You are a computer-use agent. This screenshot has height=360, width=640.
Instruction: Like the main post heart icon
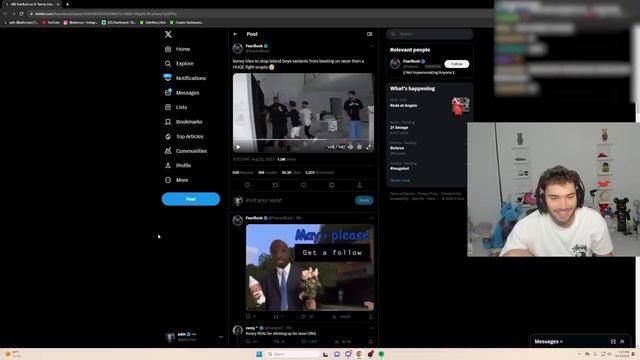coord(303,185)
